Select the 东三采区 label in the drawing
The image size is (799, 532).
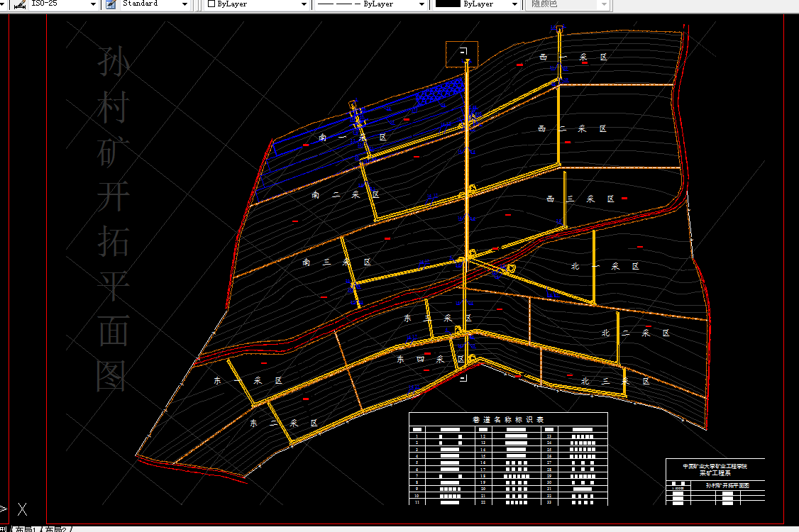[437, 318]
